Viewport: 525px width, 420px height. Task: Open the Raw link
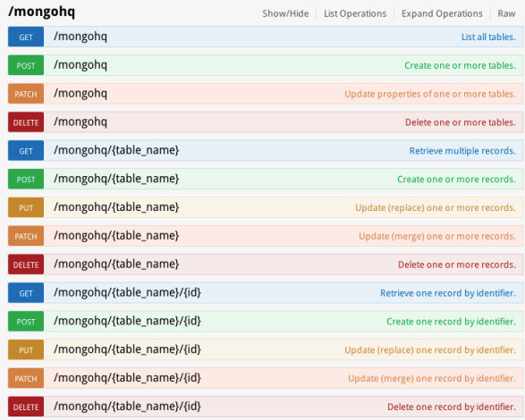coord(506,13)
